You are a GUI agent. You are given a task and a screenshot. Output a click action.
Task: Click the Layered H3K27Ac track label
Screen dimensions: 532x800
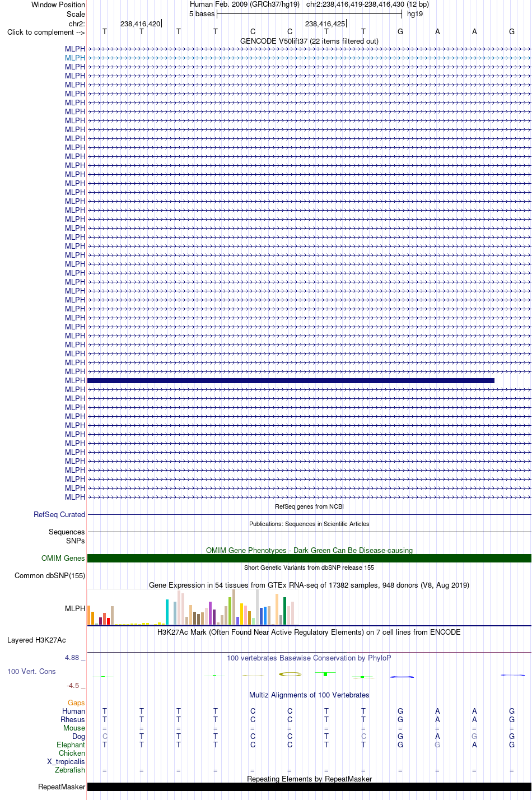coord(36,640)
